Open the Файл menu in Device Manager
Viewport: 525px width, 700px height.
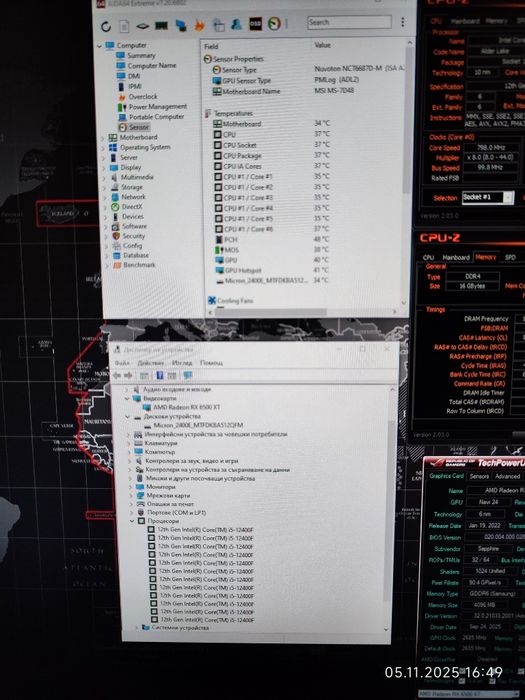(122, 363)
